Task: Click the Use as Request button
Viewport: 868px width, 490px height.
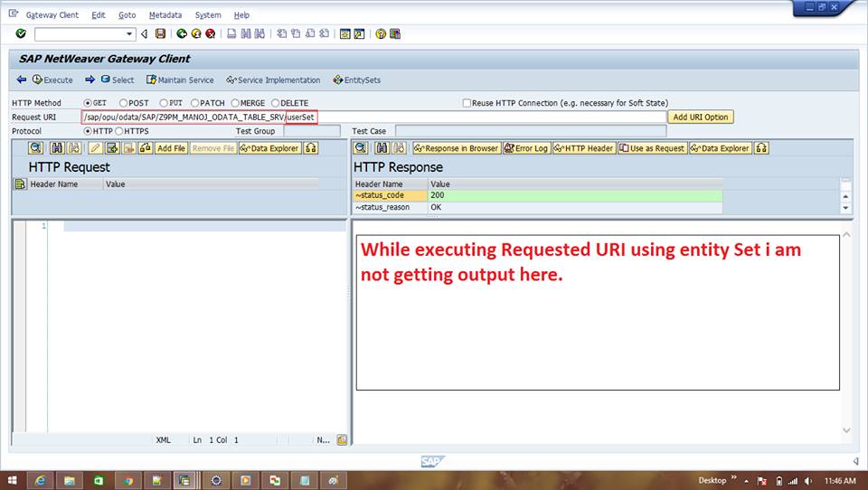Action: pos(652,148)
